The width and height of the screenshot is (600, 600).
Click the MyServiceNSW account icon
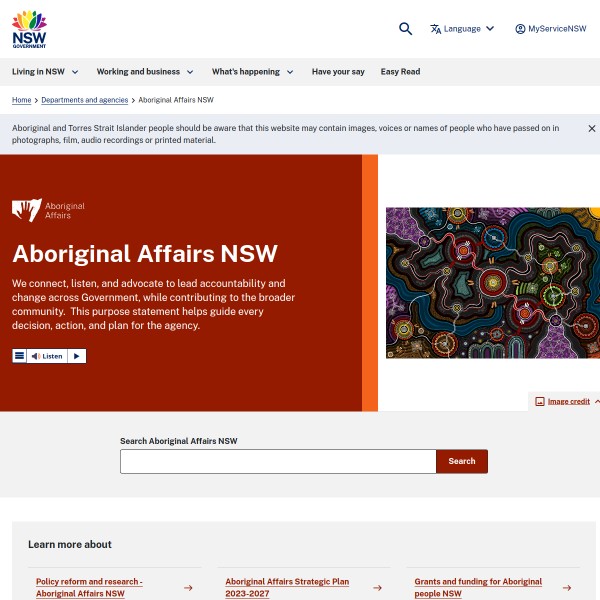tap(520, 29)
